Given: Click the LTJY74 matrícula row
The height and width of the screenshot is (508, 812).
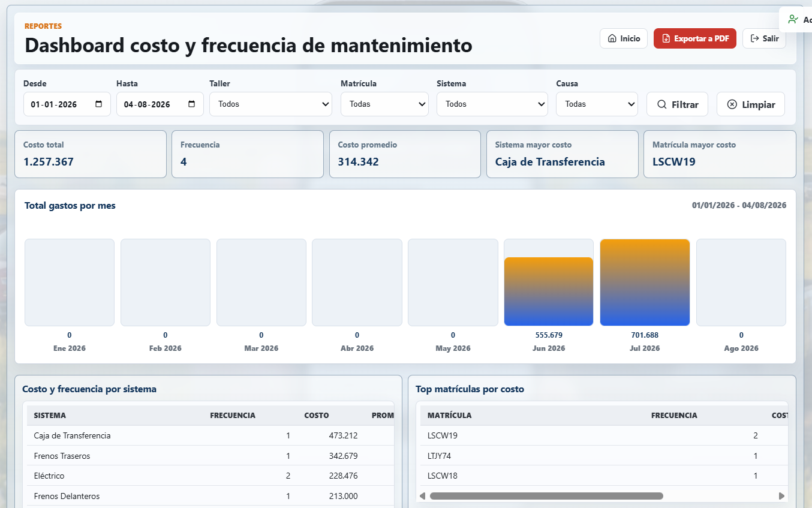Looking at the screenshot, I should tap(604, 456).
